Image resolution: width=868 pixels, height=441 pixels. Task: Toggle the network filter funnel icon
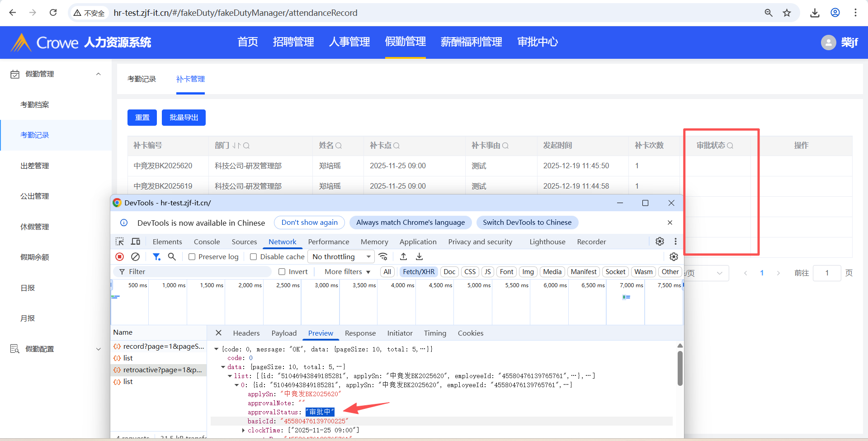[156, 257]
